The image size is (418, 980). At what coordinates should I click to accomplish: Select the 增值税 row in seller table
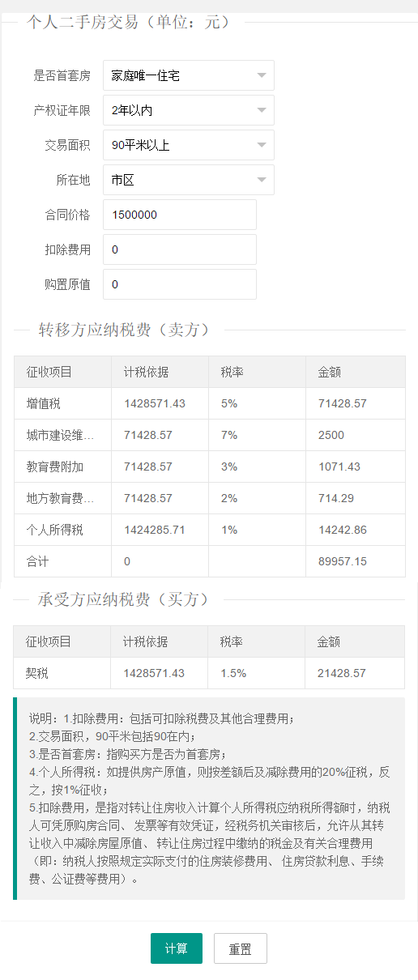coord(210,403)
